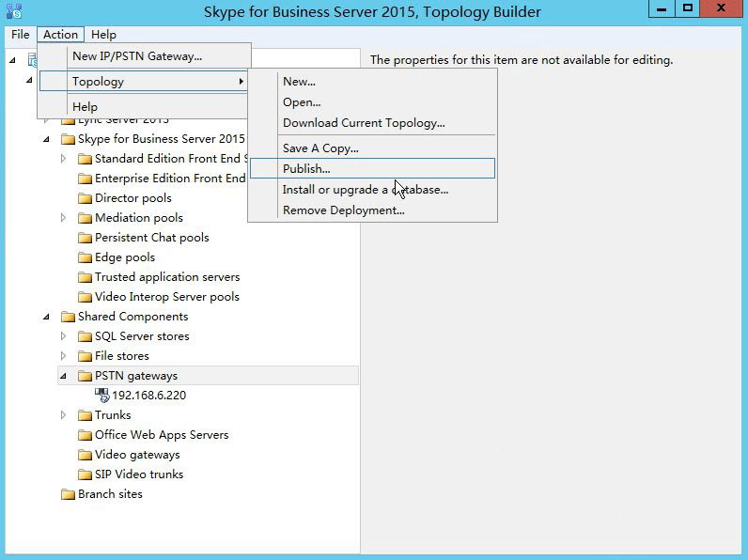
Task: Select the 192.168.6.220 gateway entry
Action: tap(148, 396)
